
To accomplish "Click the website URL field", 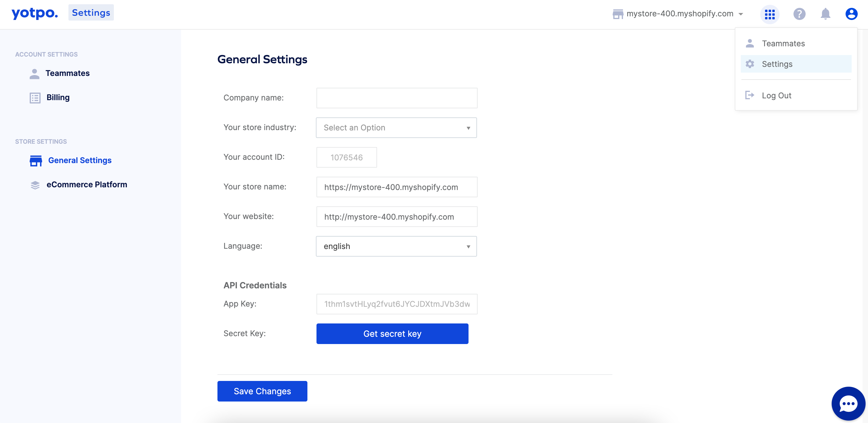I will 397,217.
